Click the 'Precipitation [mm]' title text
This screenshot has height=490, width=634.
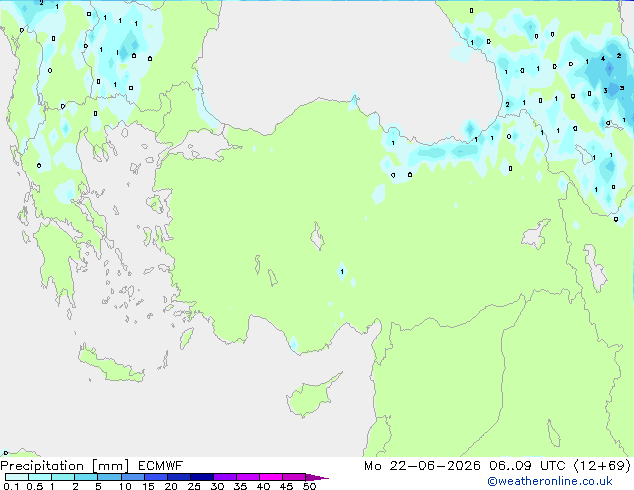pos(65,466)
